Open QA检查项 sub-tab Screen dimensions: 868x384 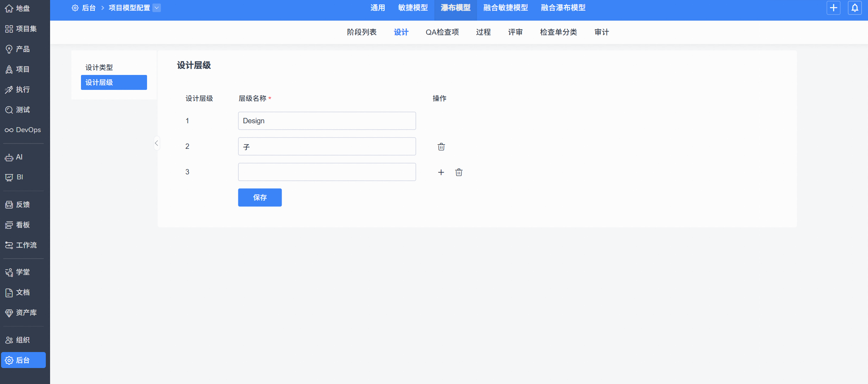442,32
